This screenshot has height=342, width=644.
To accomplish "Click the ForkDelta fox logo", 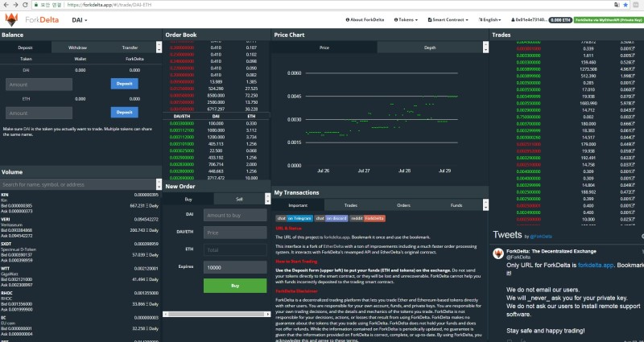I will [x=11, y=19].
